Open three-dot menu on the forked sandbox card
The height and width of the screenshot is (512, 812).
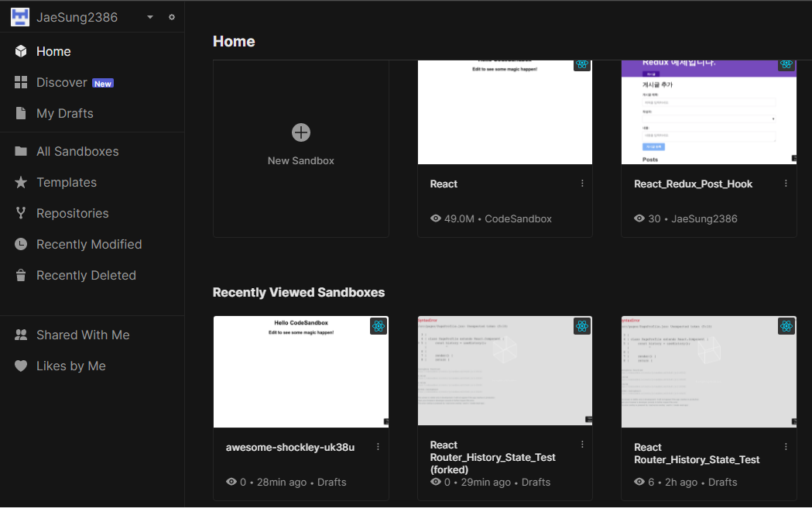[582, 445]
